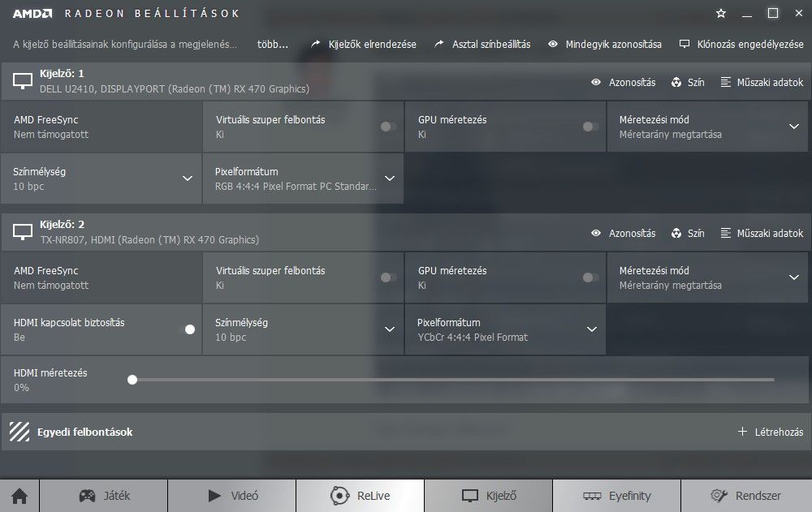Click Műszaki adatok list icon for Kijelző 1

point(725,82)
